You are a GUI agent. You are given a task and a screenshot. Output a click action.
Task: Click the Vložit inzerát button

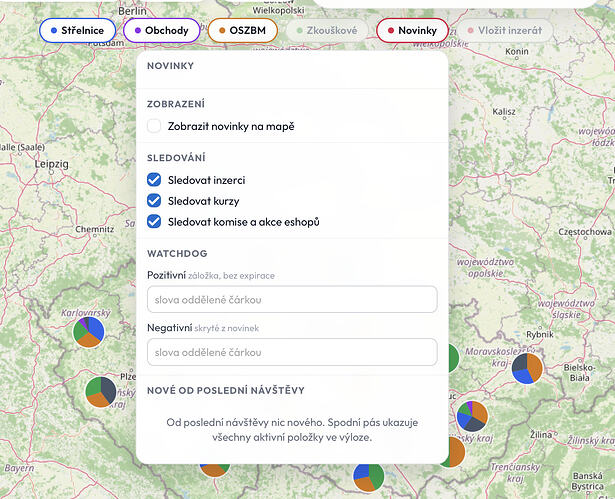505,30
